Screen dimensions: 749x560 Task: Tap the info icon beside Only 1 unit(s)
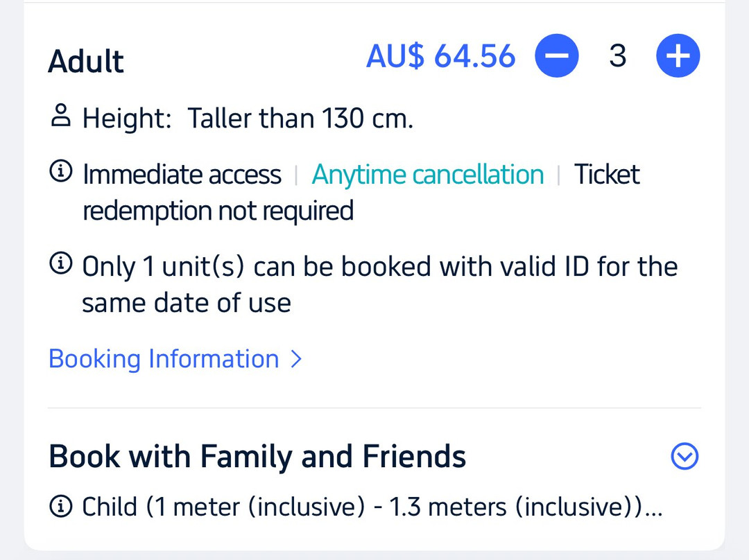(61, 264)
